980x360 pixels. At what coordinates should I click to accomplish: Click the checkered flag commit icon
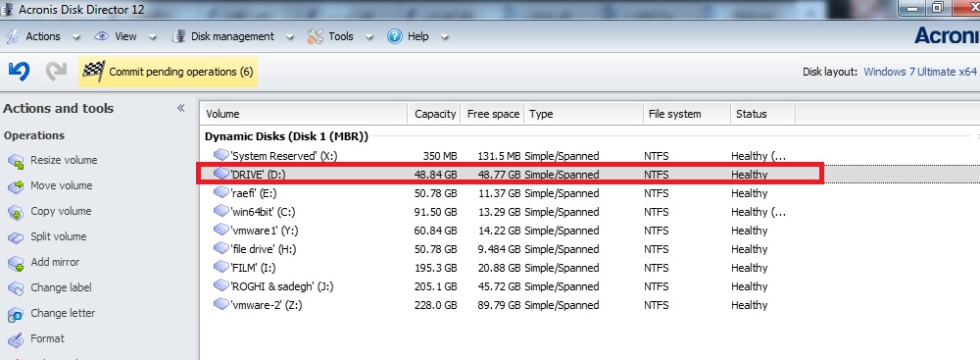coord(93,72)
